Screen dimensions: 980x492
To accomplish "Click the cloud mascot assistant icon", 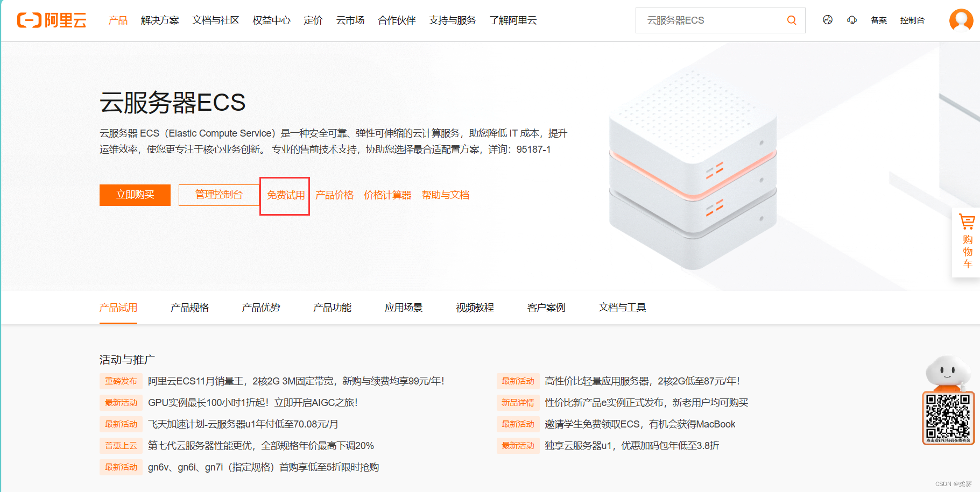I will [947, 373].
